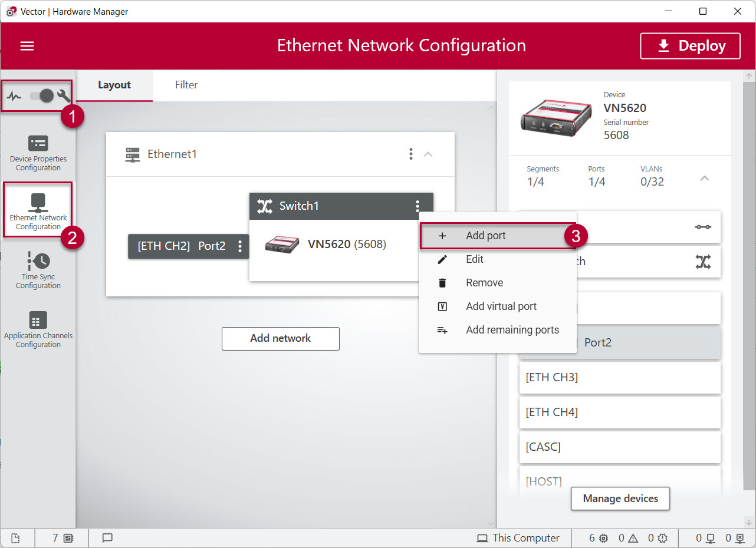This screenshot has width=756, height=548.
Task: Open Application Channels Configuration
Action: [38, 329]
